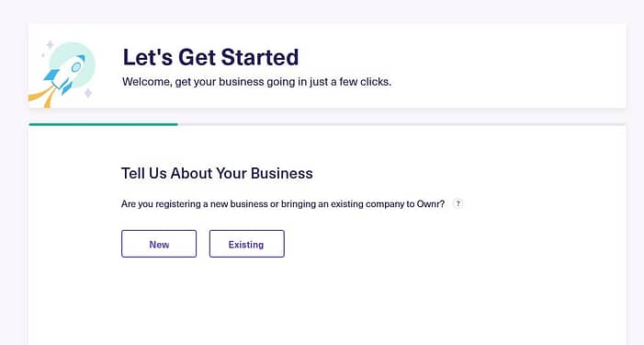Click the teal circle behind the rocket
This screenshot has height=345, width=644.
74,65
